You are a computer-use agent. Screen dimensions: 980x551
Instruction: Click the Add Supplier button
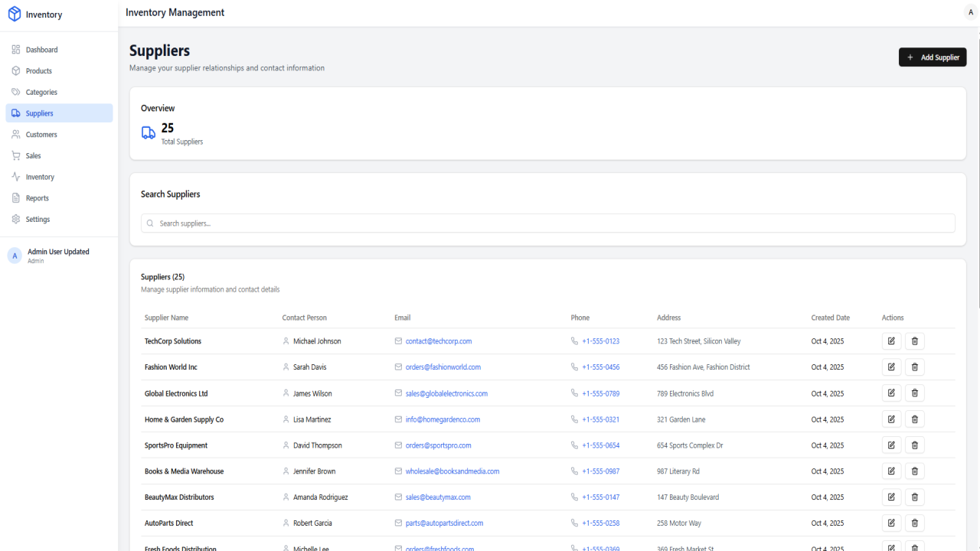(933, 57)
